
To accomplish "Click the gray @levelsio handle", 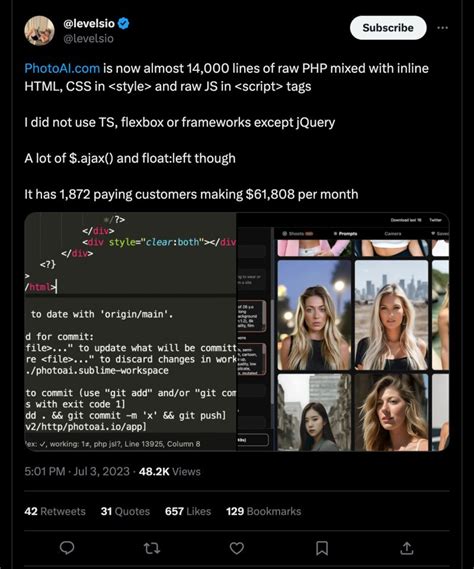I will tap(88, 38).
